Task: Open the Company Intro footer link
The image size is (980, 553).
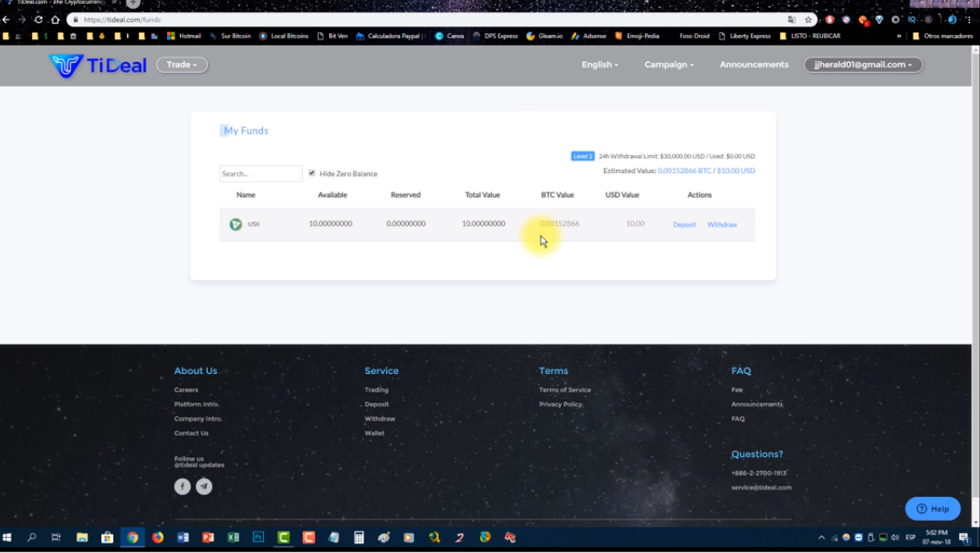Action: [199, 419]
